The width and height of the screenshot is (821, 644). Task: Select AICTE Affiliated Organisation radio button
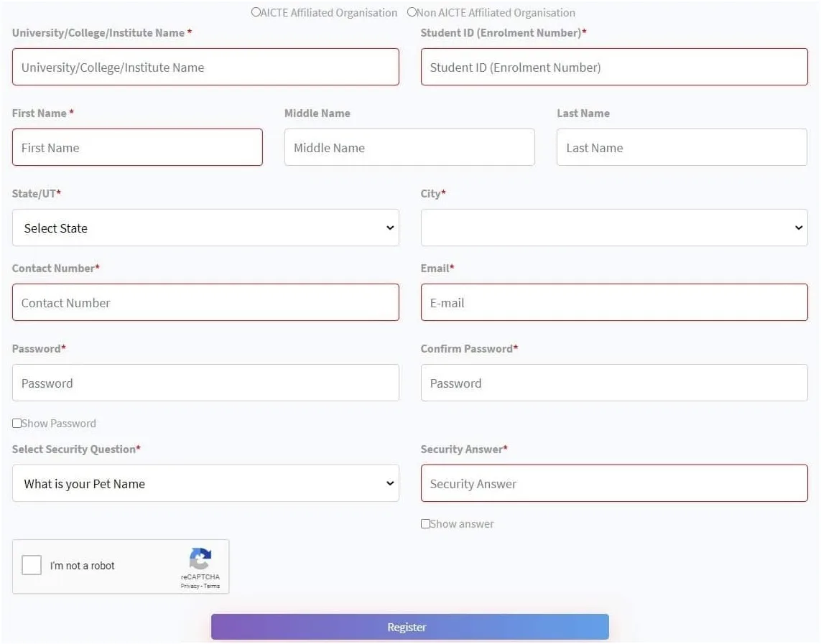coord(256,12)
